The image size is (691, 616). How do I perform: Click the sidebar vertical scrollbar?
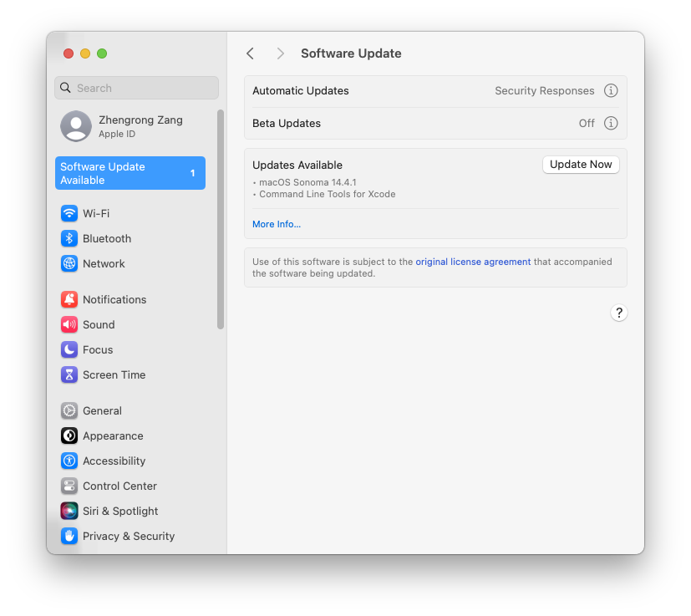point(221,219)
